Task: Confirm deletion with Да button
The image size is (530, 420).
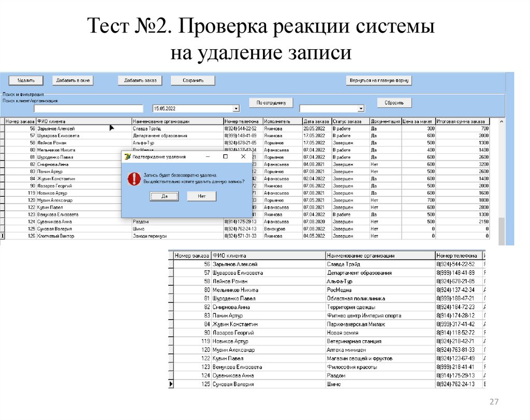Action: (x=164, y=196)
